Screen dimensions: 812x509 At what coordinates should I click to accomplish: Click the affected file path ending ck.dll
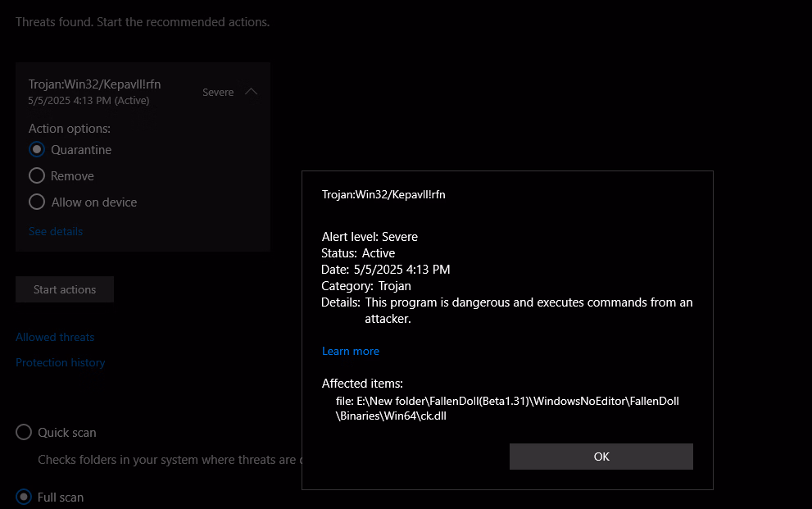pyautogui.click(x=507, y=408)
